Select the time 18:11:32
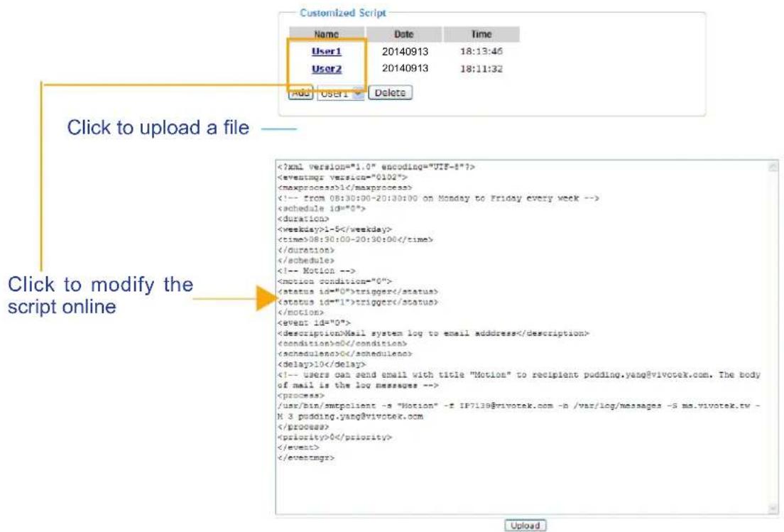784x532 pixels. pyautogui.click(x=481, y=68)
